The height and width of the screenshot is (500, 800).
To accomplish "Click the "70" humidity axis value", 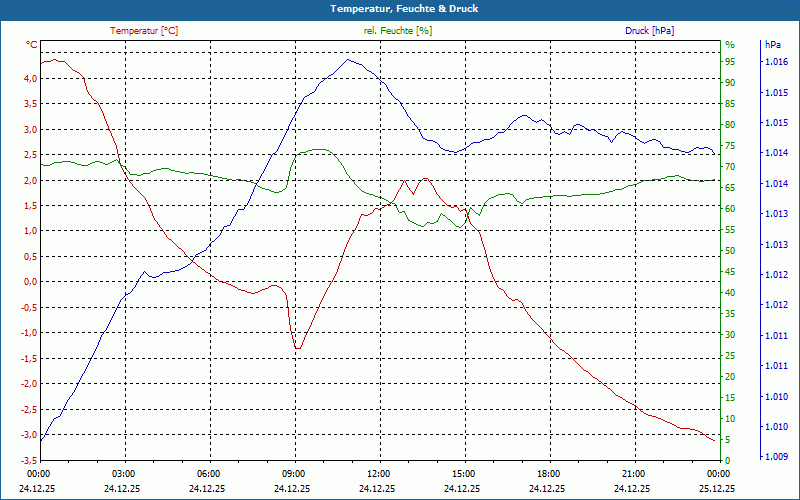I will click(x=730, y=167).
